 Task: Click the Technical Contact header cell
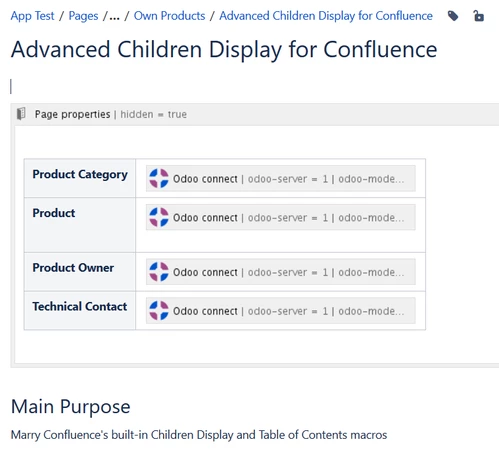80,310
